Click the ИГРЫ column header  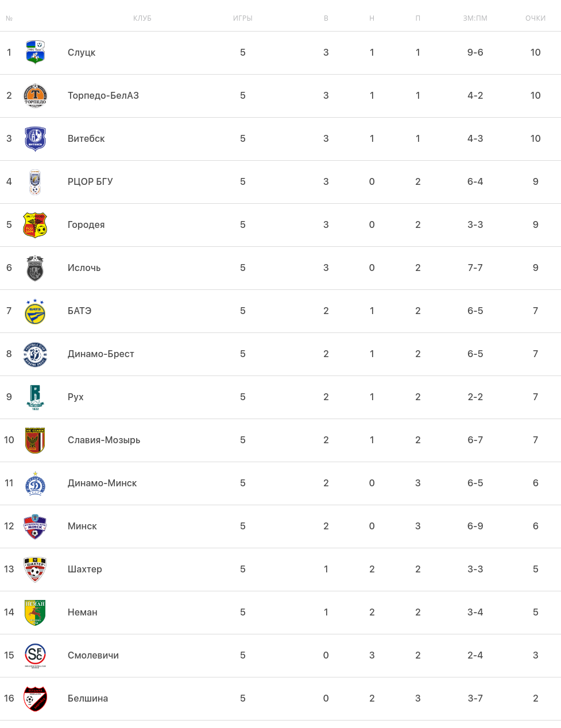[243, 18]
